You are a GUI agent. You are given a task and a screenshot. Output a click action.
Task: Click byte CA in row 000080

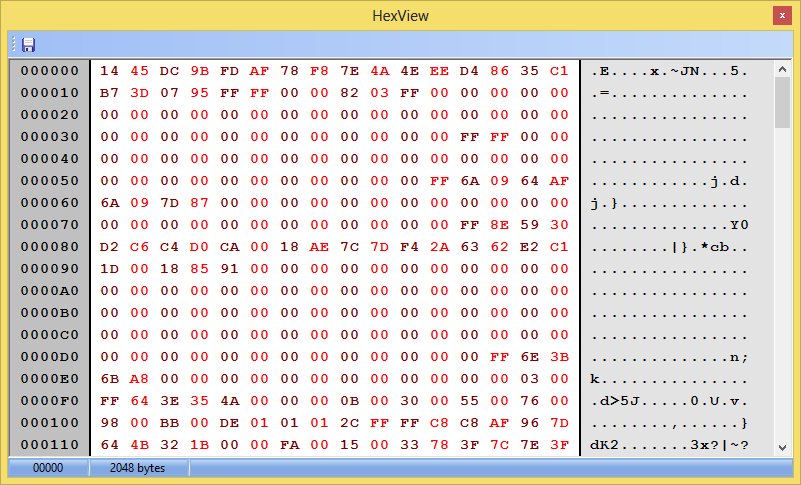click(229, 246)
